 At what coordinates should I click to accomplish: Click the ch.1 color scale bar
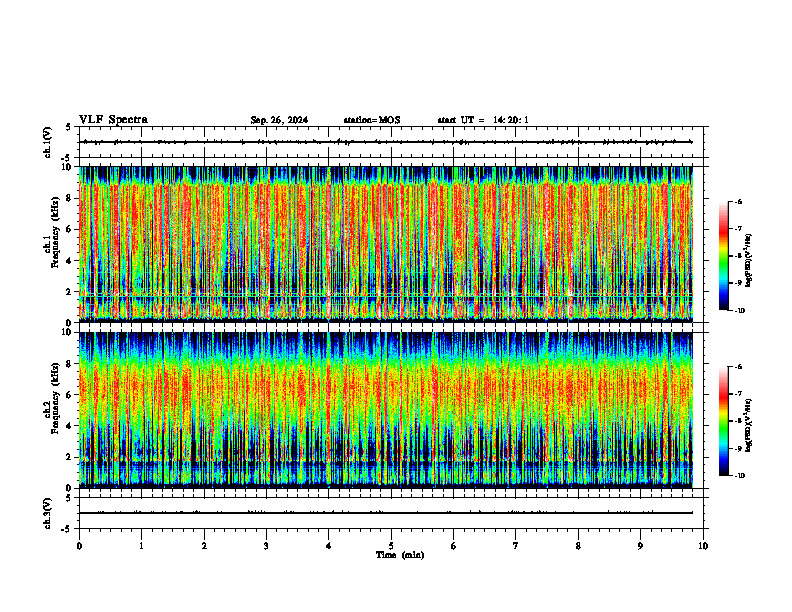[724, 256]
